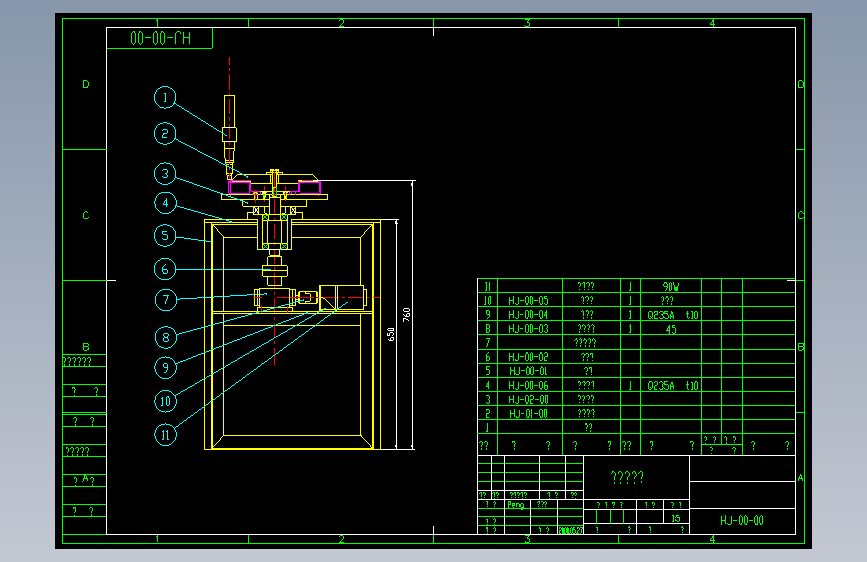Image resolution: width=867 pixels, height=562 pixels.
Task: Select balloon callout number 11
Action: point(165,435)
